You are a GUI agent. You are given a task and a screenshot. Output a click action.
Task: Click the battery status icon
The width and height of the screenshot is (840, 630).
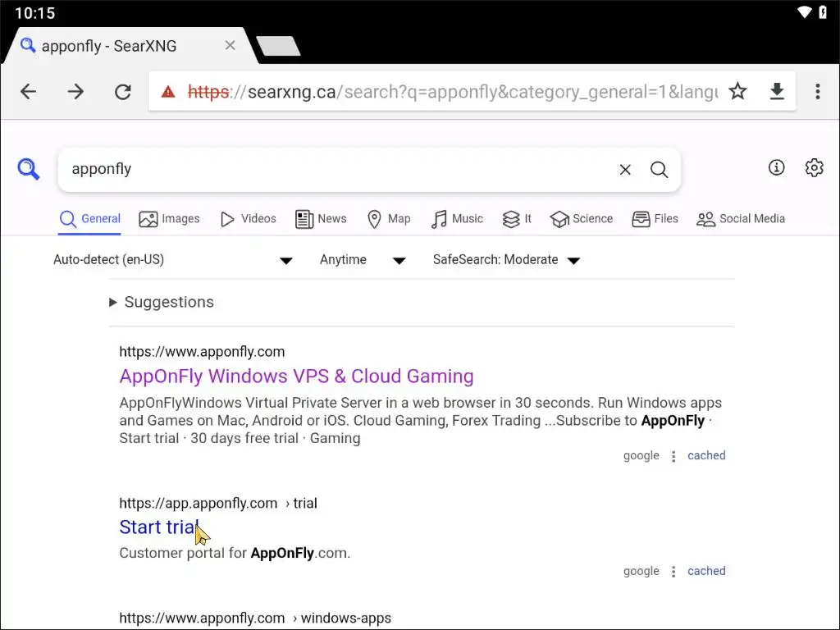(823, 11)
